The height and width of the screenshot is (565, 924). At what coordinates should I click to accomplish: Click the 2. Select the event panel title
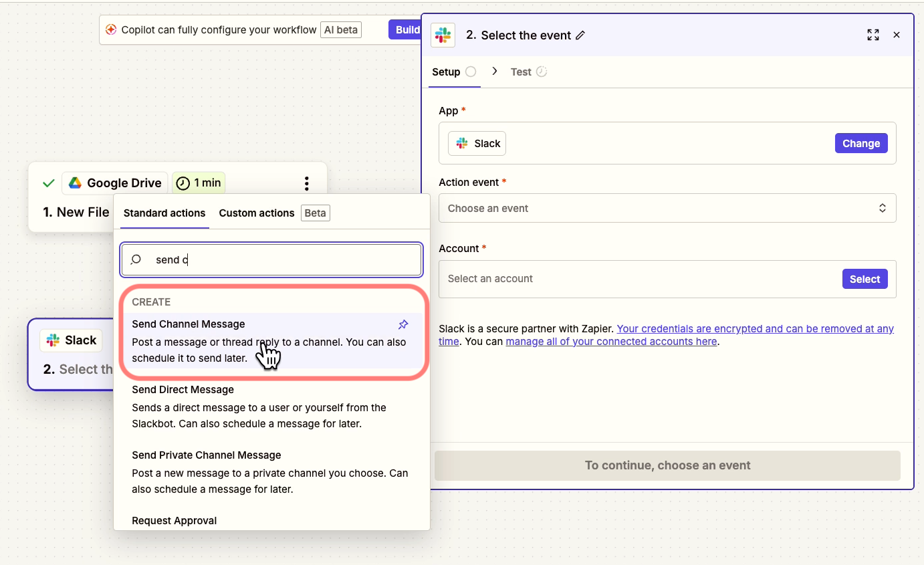pos(519,35)
